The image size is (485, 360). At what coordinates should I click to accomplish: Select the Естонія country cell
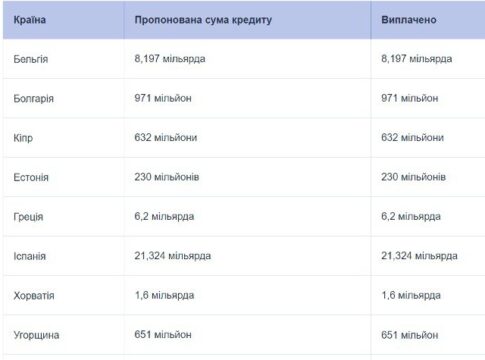click(x=31, y=177)
